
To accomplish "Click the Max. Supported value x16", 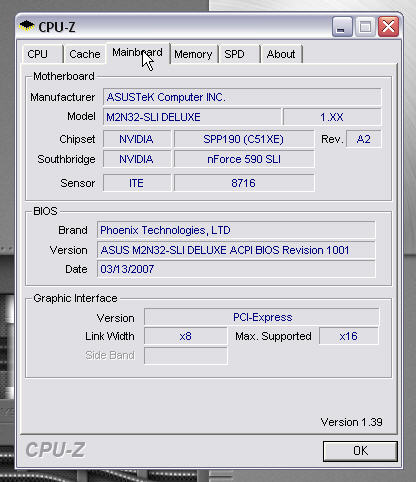I will pyautogui.click(x=349, y=336).
